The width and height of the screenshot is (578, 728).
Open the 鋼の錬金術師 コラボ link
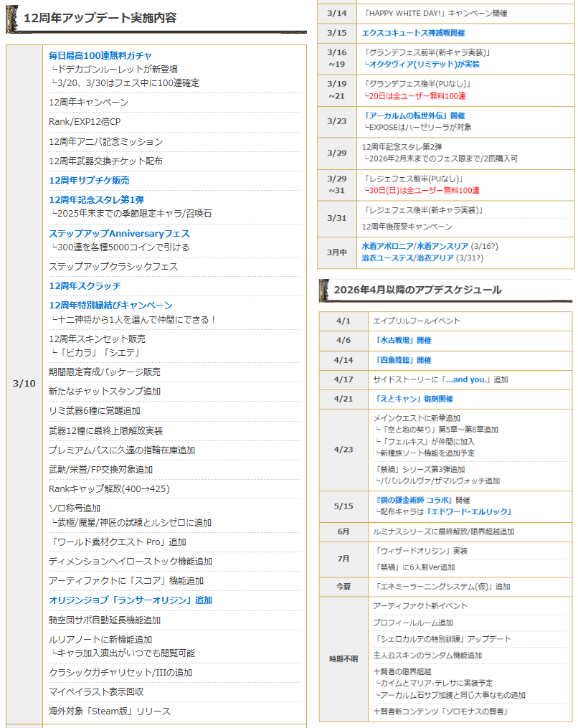(412, 500)
